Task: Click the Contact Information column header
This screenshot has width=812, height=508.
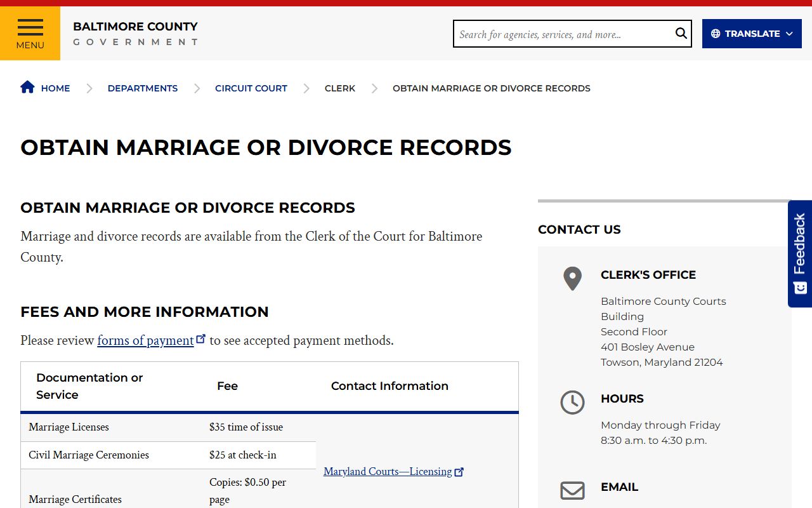Action: coord(390,386)
